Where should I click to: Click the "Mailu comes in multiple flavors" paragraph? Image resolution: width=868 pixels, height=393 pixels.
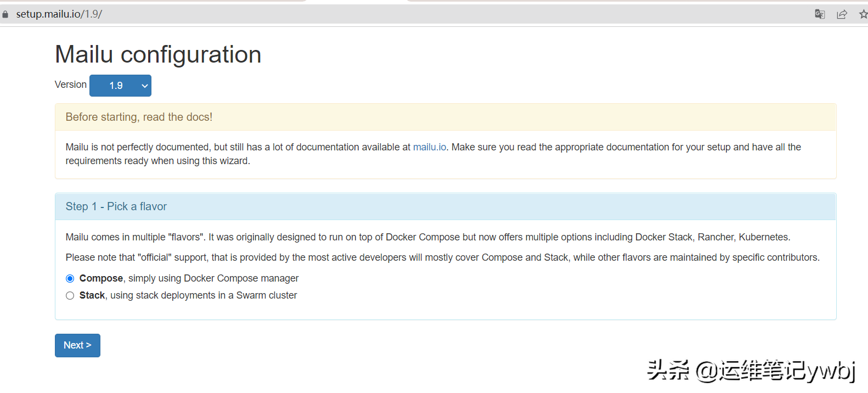coord(428,237)
